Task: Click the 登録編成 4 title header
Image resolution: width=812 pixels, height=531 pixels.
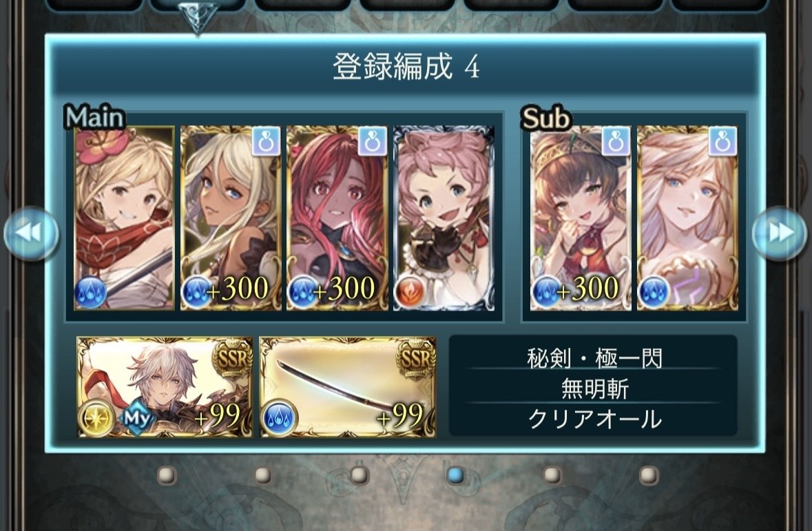Action: [x=406, y=67]
